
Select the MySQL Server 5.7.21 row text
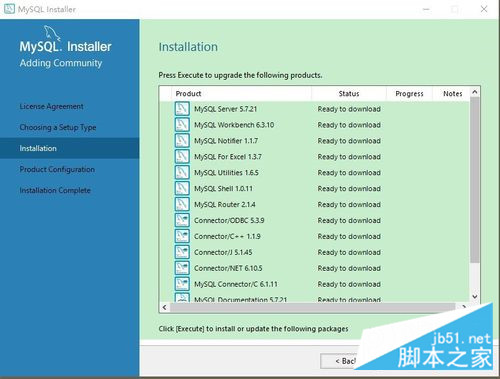click(226, 109)
